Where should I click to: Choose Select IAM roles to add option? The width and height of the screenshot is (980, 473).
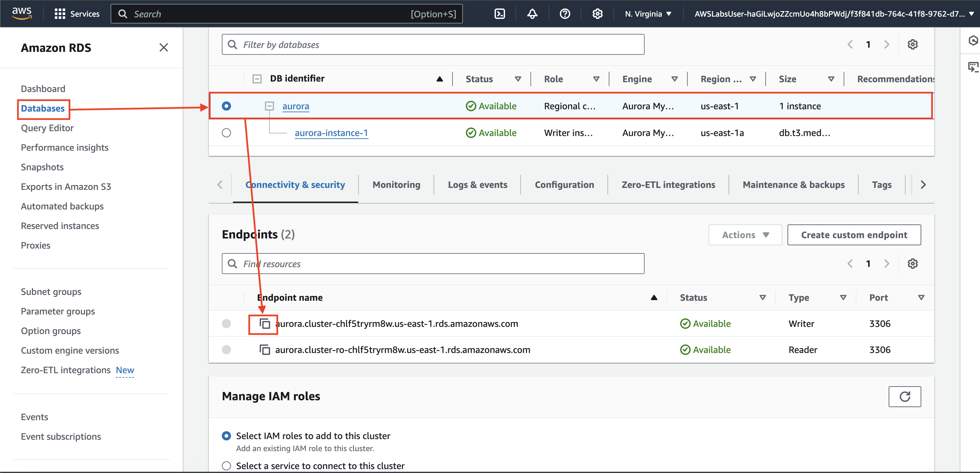(x=226, y=436)
